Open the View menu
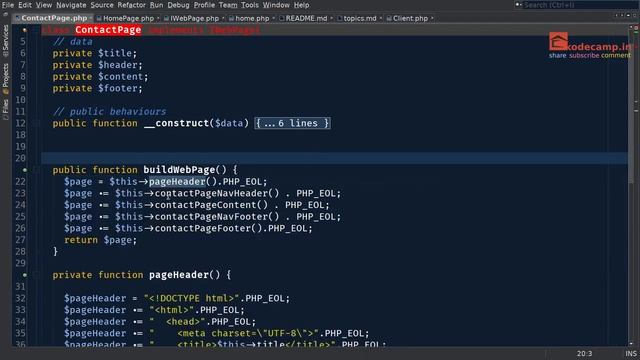 pyautogui.click(x=44, y=5)
